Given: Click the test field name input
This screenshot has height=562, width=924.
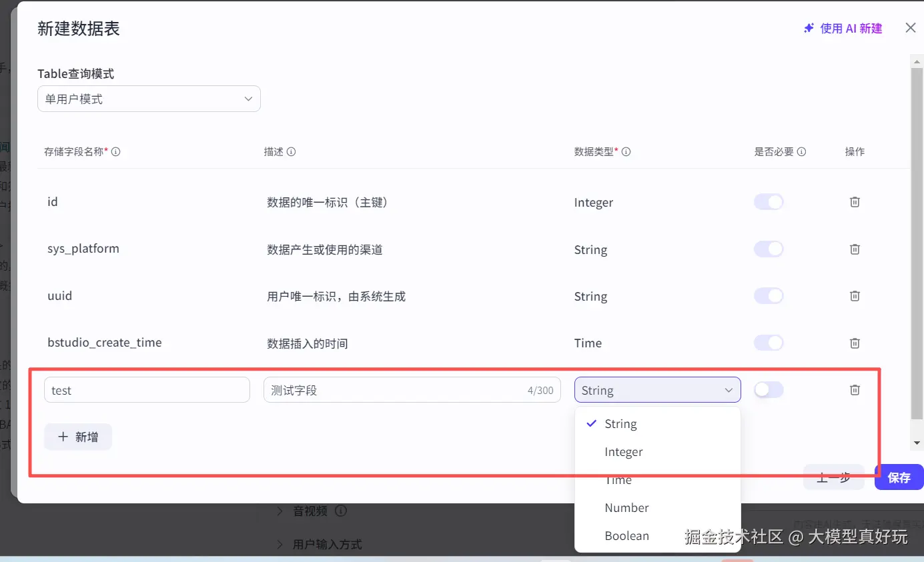Looking at the screenshot, I should 147,390.
